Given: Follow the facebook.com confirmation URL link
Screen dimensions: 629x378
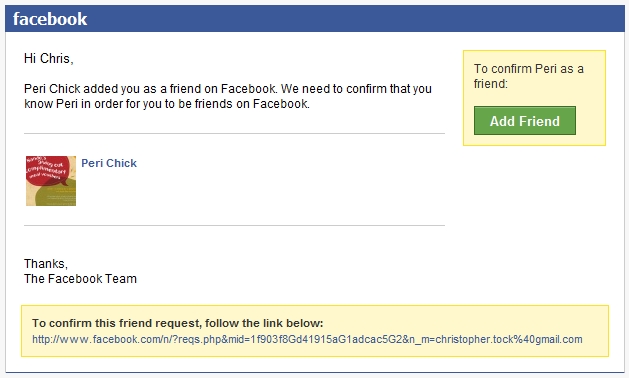Looking at the screenshot, I should (x=307, y=339).
